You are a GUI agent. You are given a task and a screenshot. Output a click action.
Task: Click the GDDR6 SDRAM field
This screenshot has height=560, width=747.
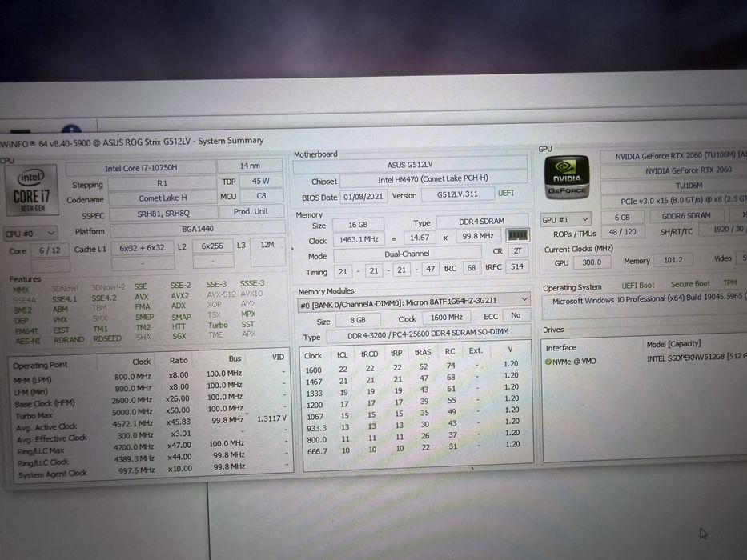click(686, 216)
